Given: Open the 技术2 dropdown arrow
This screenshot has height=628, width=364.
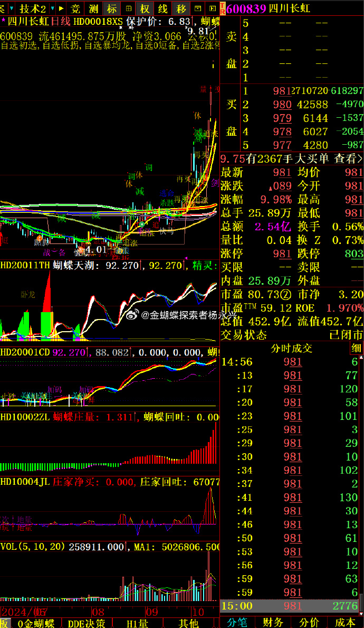Looking at the screenshot, I should tap(52, 7).
